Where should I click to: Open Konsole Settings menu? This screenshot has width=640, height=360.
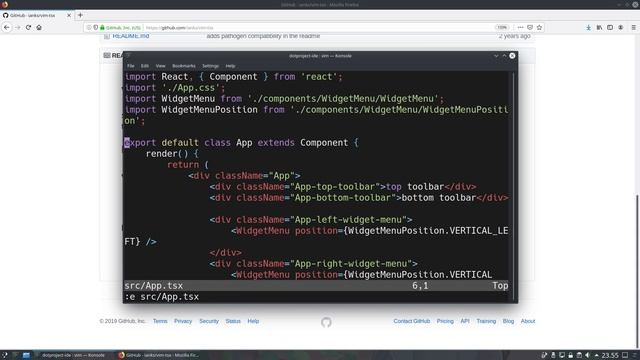[211, 66]
